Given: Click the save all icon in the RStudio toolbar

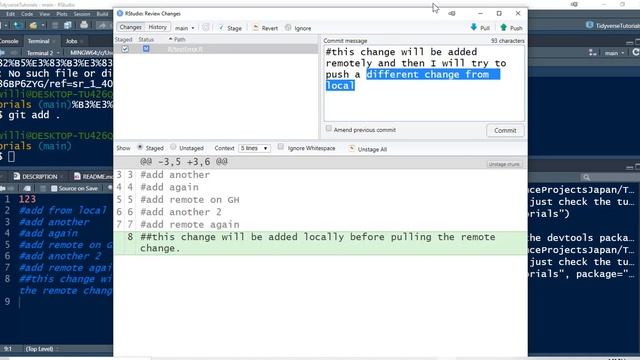Looking at the screenshot, I should pyautogui.click(x=67, y=25).
